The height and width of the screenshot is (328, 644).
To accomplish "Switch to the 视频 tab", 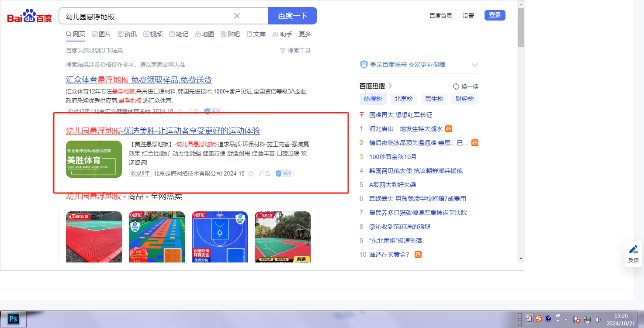I will click(153, 34).
